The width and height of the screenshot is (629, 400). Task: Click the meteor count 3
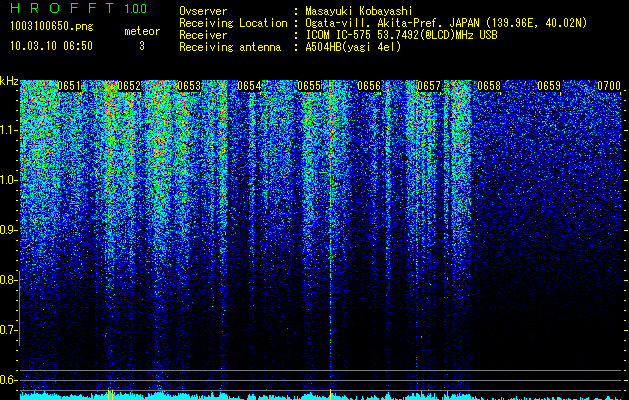click(x=142, y=46)
